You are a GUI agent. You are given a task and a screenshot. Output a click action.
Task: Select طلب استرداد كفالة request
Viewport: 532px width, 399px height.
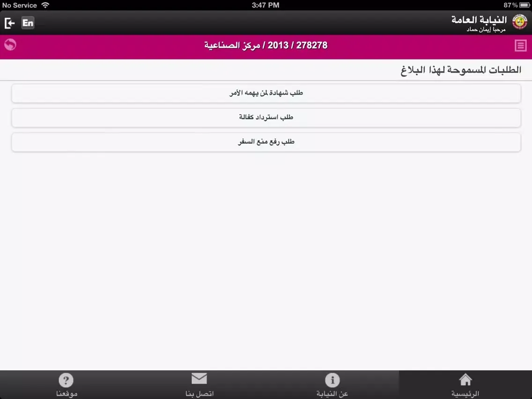pos(266,118)
